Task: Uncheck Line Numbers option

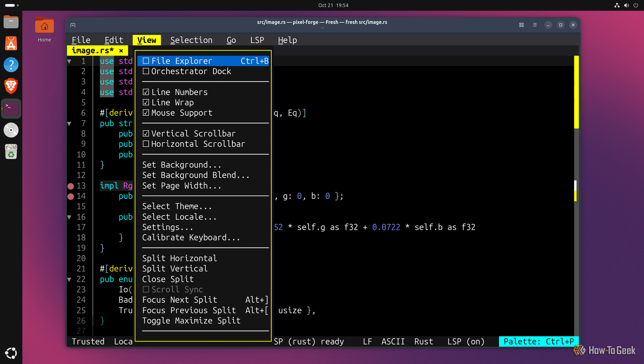Action: (x=146, y=92)
